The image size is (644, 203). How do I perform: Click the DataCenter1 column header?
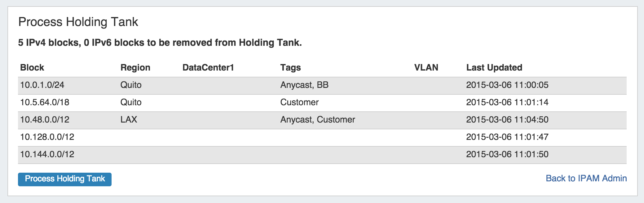tap(208, 67)
